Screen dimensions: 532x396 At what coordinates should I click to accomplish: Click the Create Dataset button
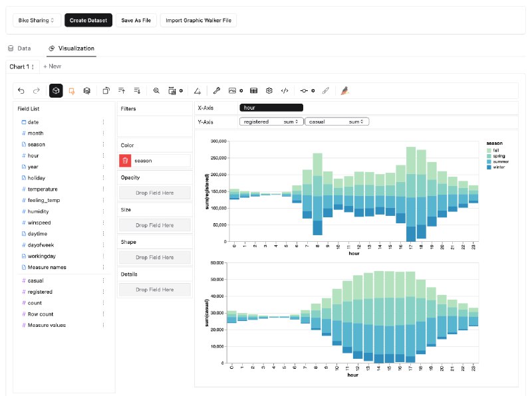(88, 21)
